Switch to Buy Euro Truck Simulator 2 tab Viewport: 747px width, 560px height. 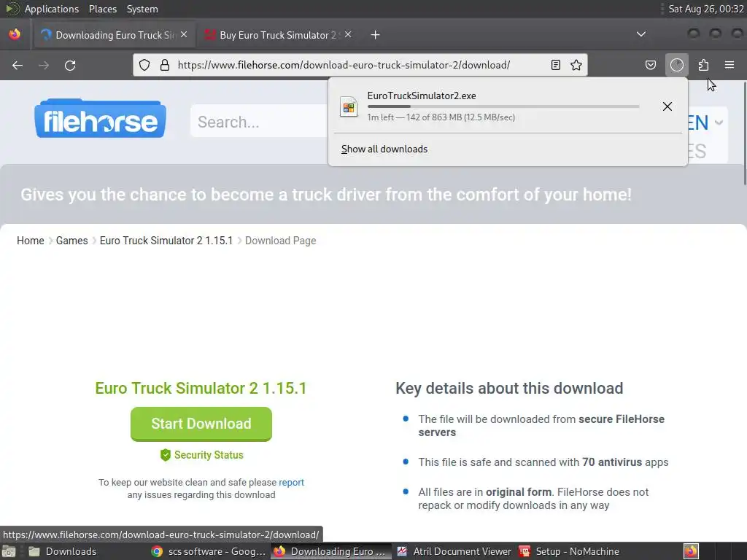pyautogui.click(x=278, y=35)
